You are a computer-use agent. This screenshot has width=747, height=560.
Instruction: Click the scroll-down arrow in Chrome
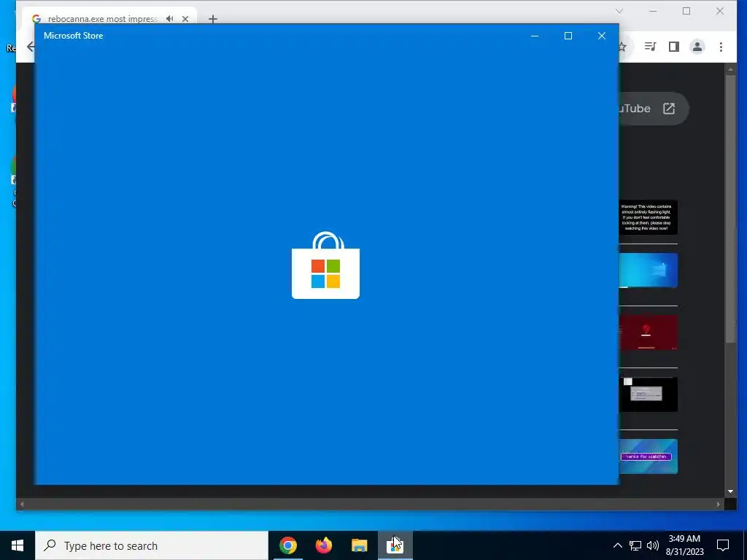[x=730, y=491]
